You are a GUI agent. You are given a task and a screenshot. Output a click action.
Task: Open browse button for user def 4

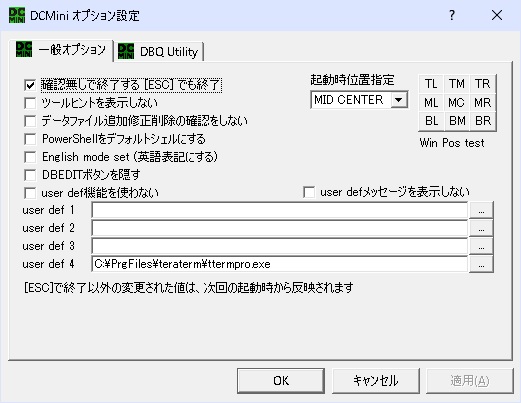pos(481,265)
